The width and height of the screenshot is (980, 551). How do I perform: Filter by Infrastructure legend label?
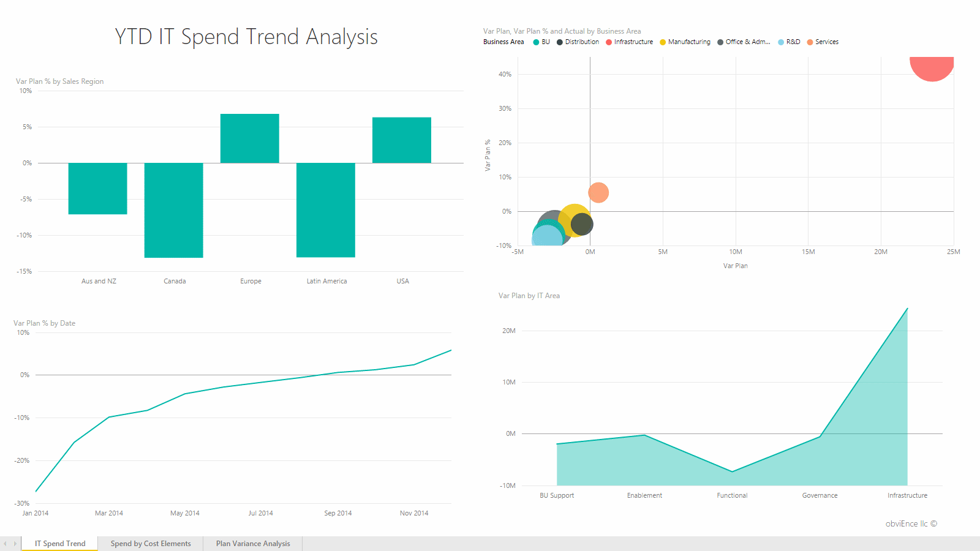(633, 42)
